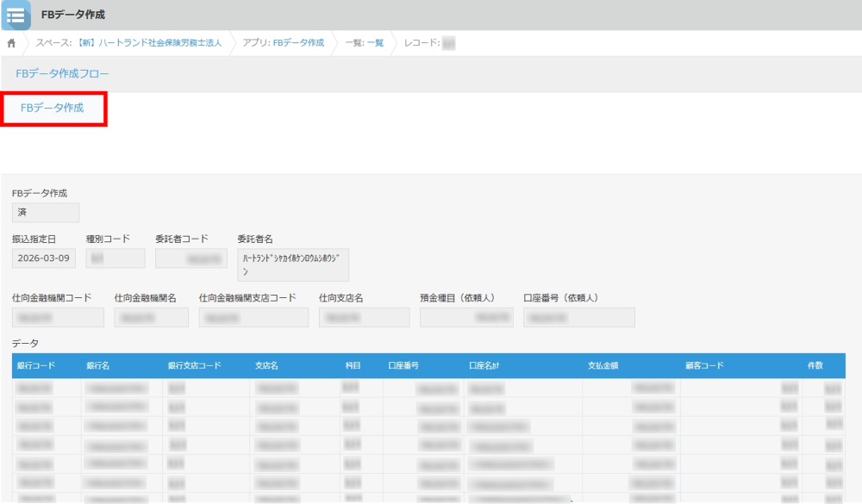This screenshot has height=504, width=862.
Task: Click the FBデータ作成フロー link
Action: 62,73
